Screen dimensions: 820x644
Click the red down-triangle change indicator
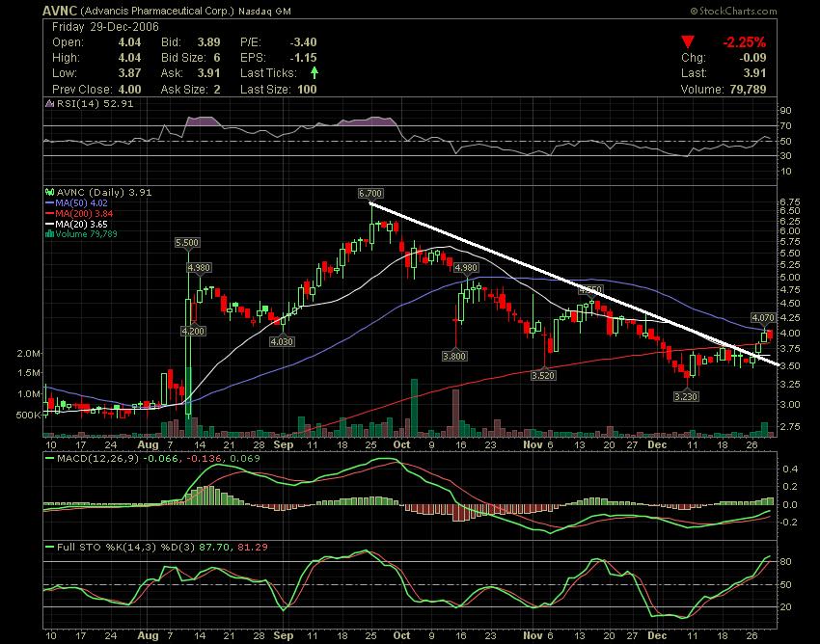[x=688, y=41]
